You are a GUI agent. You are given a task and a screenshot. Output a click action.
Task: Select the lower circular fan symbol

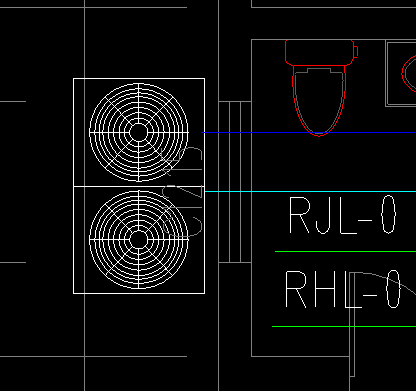139,239
